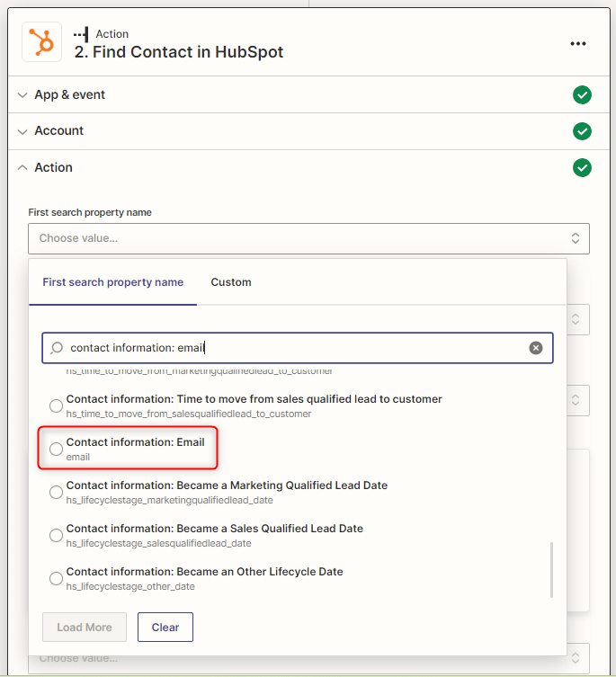Open First search property name dropdown
The image size is (616, 677).
coord(308,238)
